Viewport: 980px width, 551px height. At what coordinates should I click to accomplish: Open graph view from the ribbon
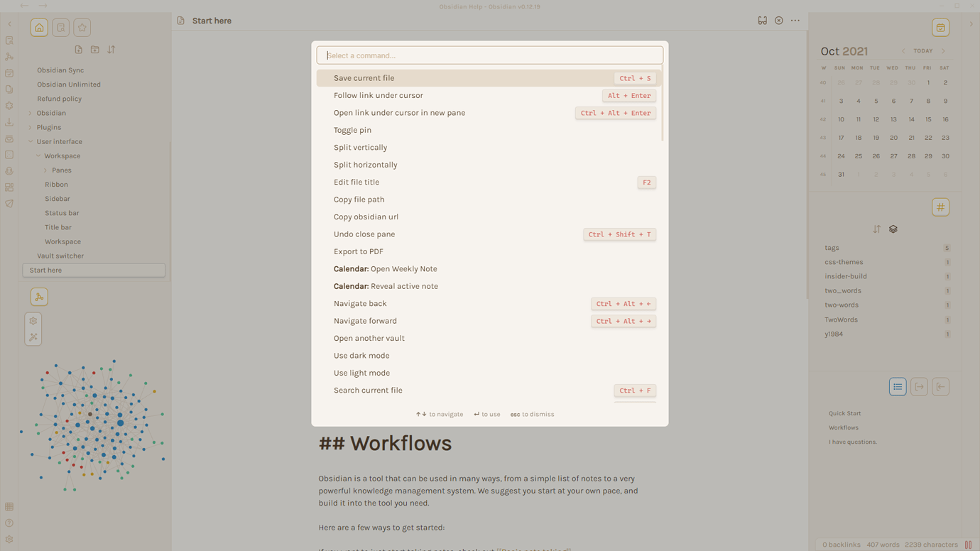click(9, 57)
